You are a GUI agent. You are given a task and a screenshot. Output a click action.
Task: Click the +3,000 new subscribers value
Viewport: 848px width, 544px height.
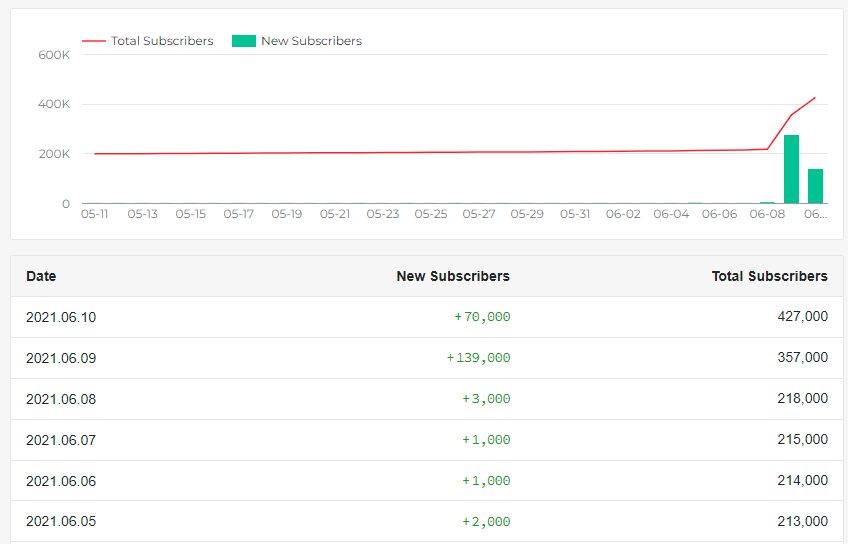[486, 399]
